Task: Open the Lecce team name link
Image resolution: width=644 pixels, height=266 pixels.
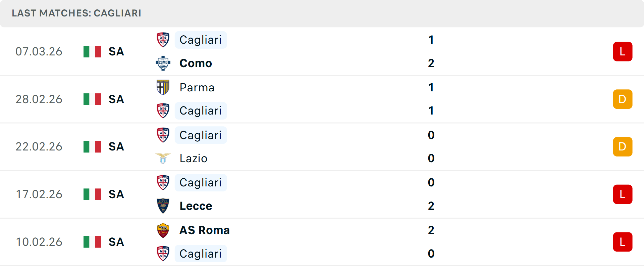Action: [196, 206]
